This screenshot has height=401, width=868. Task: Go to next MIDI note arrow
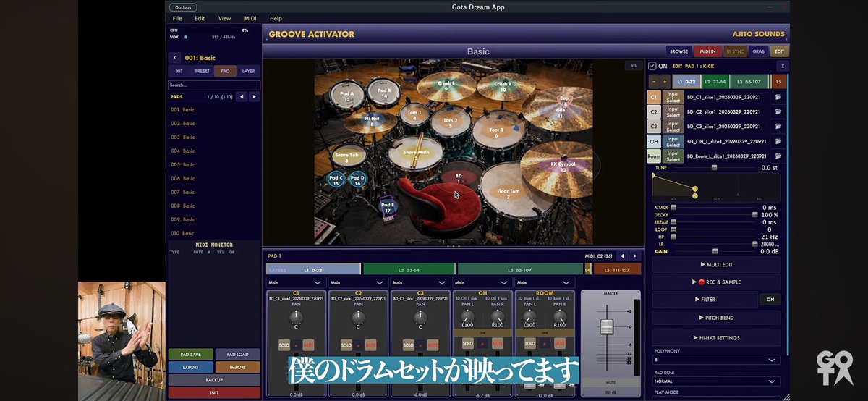tap(635, 256)
